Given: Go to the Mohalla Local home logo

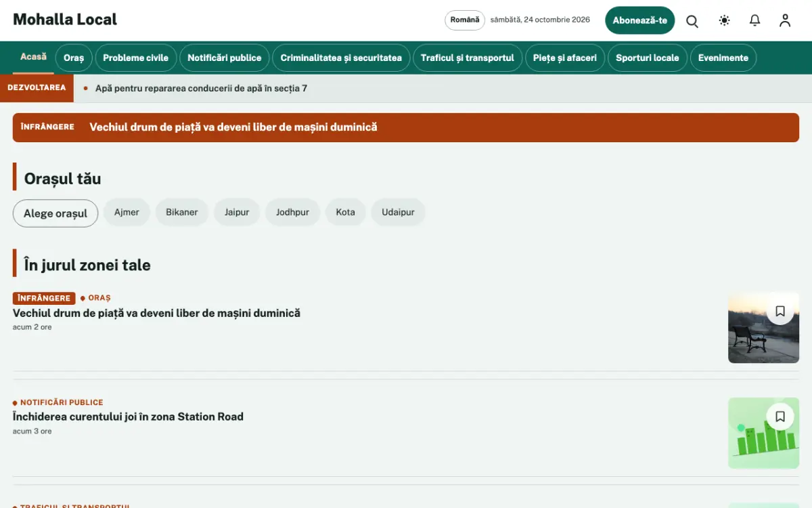Looking at the screenshot, I should (65, 20).
